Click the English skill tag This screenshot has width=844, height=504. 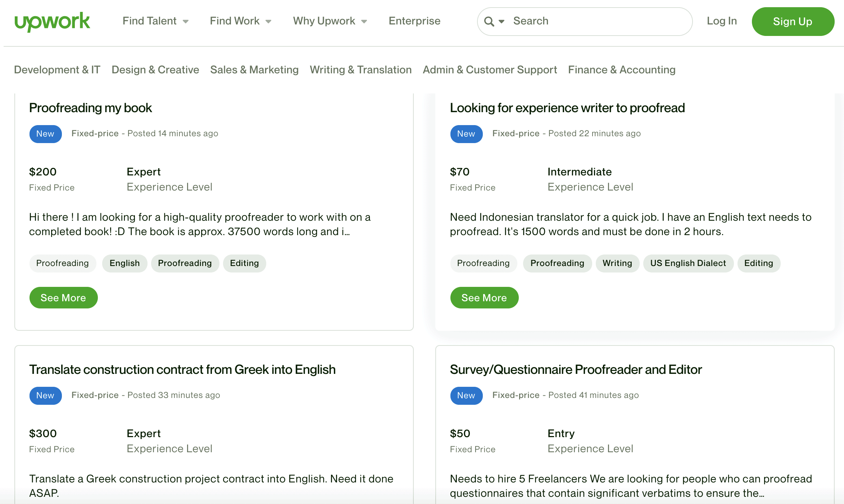[x=124, y=263]
